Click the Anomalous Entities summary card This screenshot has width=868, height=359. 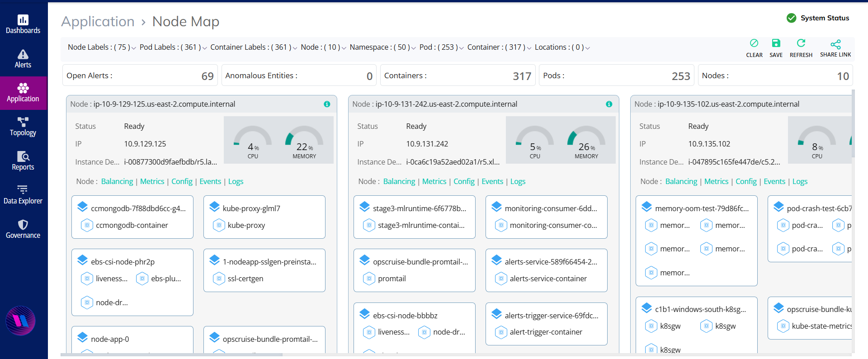(x=299, y=76)
